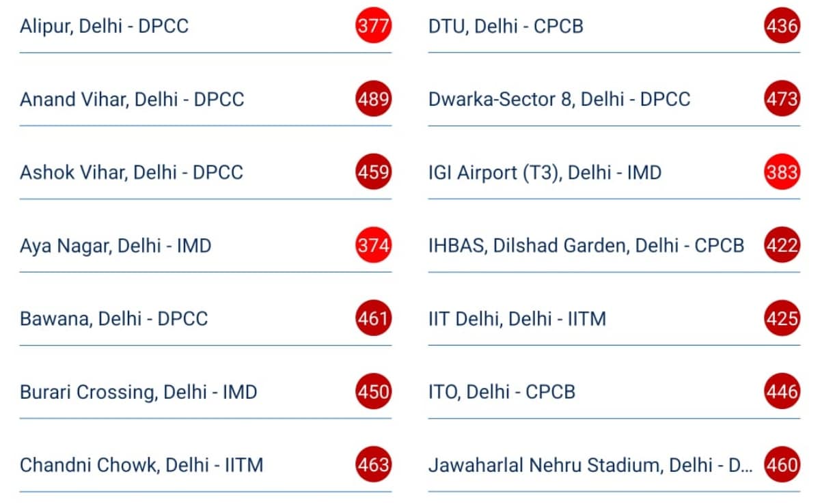Select the 446 AQI badge for ITO
Viewport: 820px width, 504px height.
(782, 392)
